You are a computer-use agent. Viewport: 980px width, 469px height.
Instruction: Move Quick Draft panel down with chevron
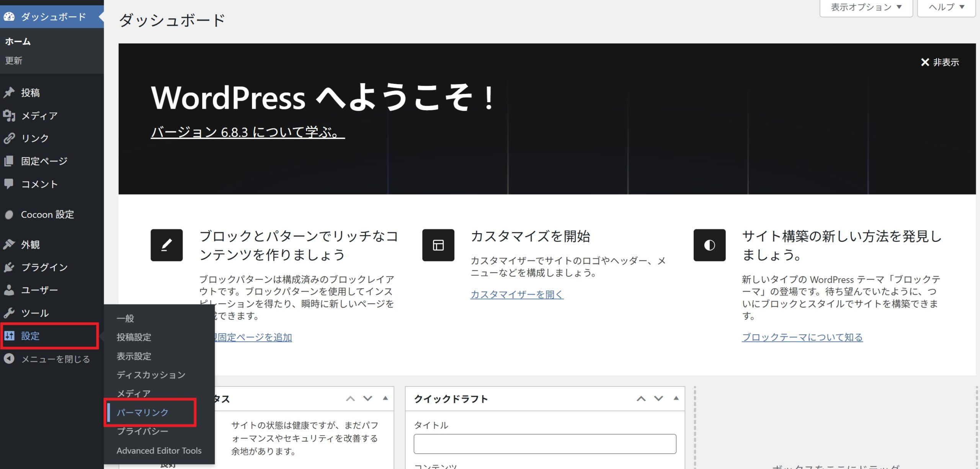[x=658, y=399]
